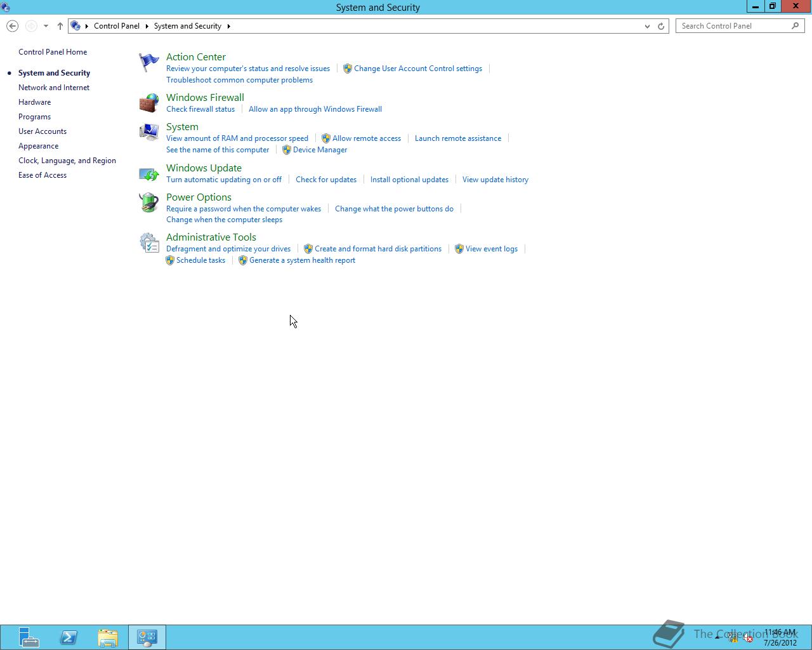
Task: Defragment and optimize your drives
Action: 228,249
